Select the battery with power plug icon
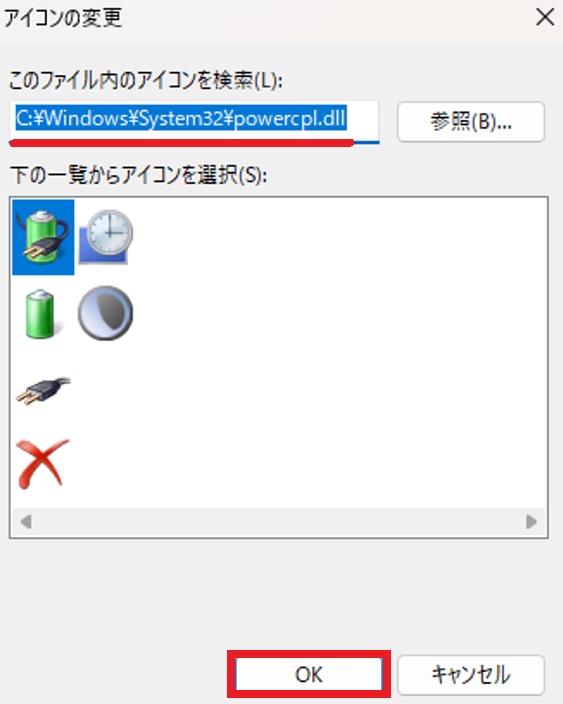 click(43, 237)
